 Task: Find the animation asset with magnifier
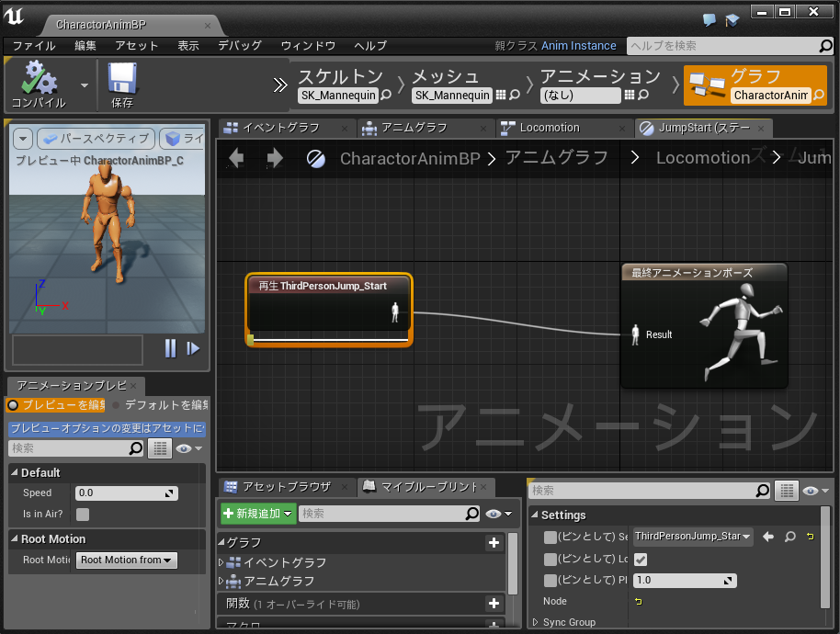pos(643,95)
